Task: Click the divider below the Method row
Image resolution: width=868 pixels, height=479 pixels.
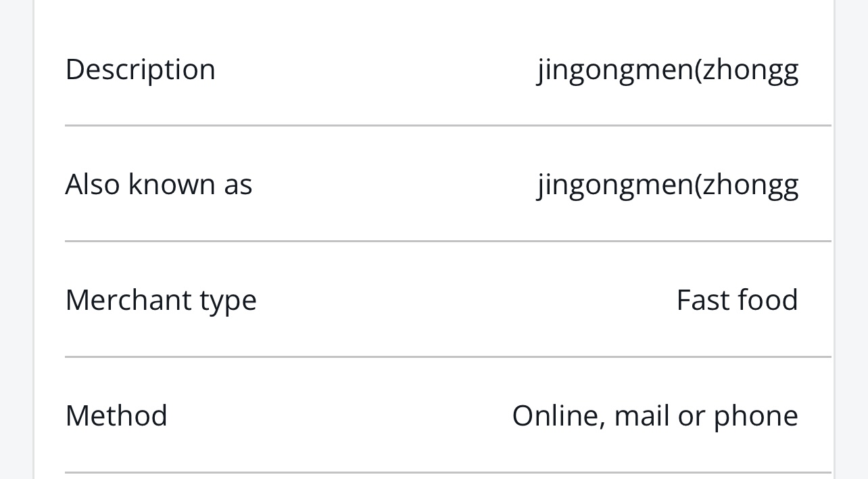Action: (448, 472)
